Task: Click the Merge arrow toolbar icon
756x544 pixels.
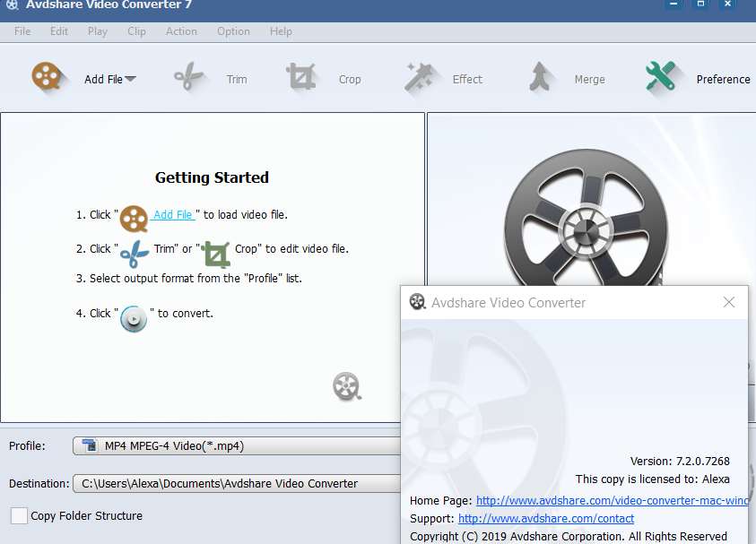Action: [540, 76]
